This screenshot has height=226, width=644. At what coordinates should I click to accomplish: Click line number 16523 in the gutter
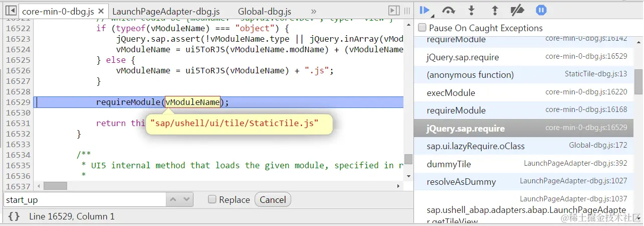(19, 39)
